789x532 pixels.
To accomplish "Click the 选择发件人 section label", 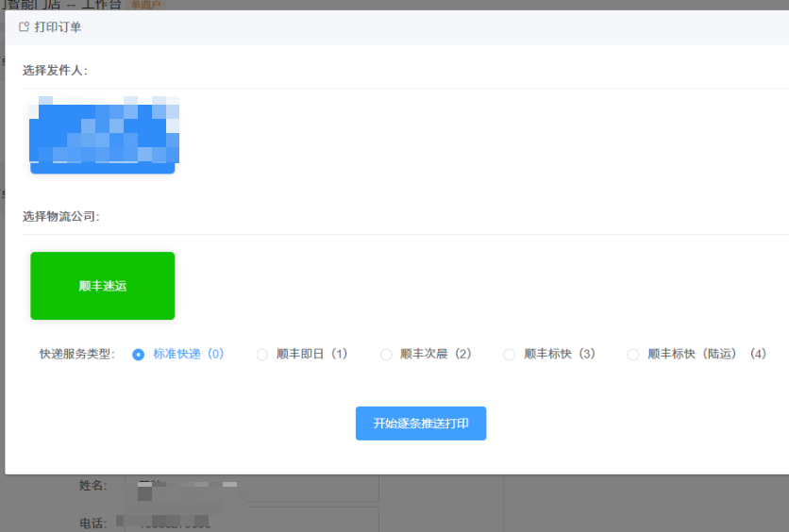I will tap(55, 71).
